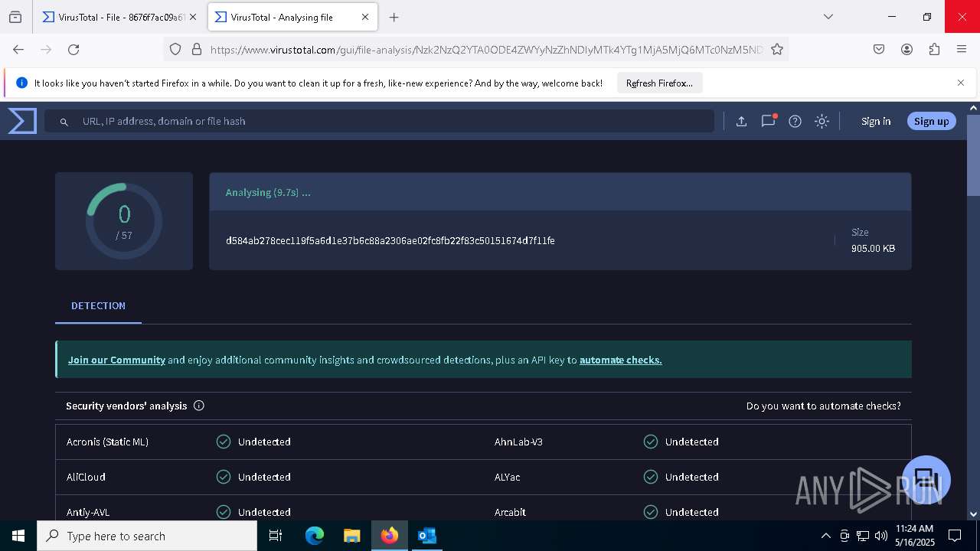This screenshot has width=980, height=551.
Task: Open Task View on the taskbar
Action: pyautogui.click(x=276, y=536)
